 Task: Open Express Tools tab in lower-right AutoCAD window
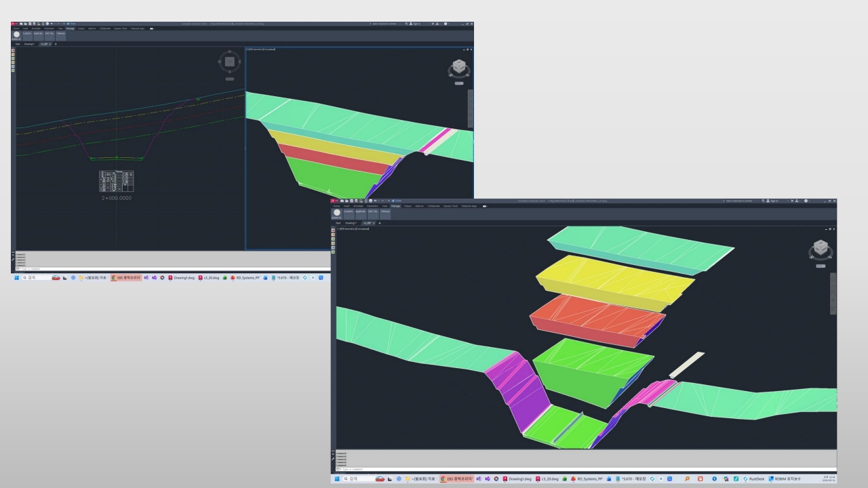coord(451,206)
